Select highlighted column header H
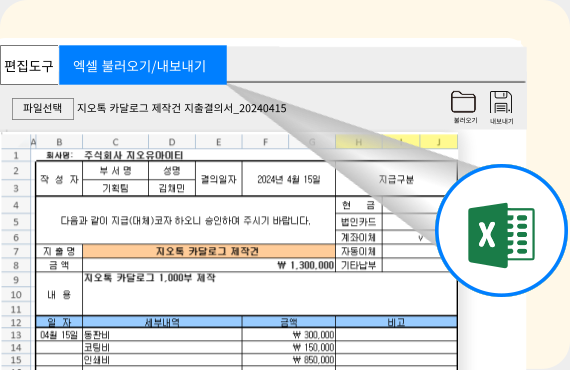 point(358,142)
